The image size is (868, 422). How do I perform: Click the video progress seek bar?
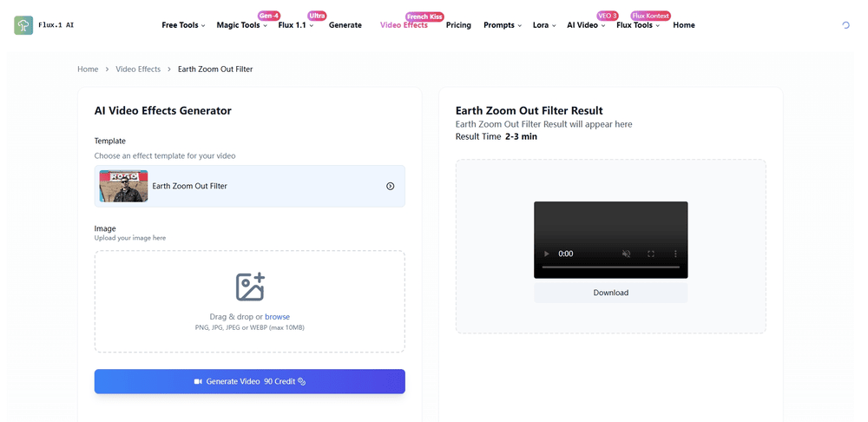tap(610, 267)
